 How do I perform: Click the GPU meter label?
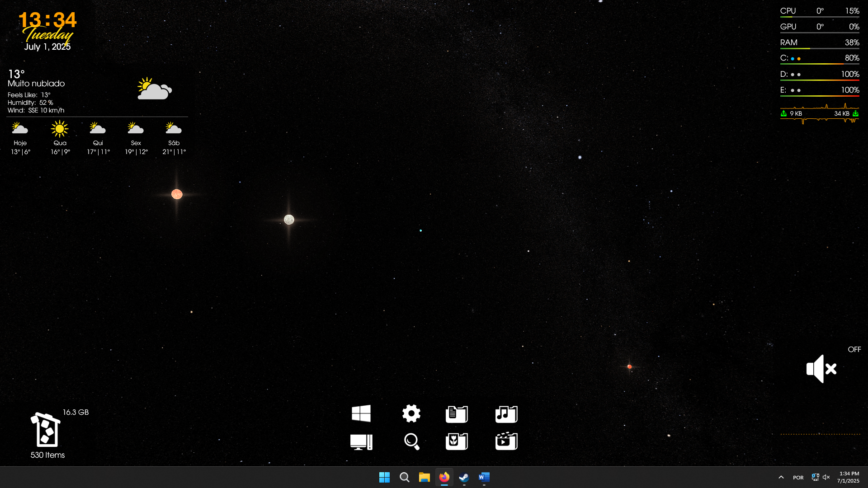788,27
